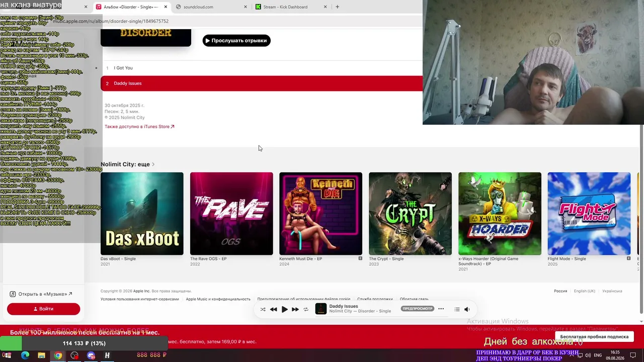Open The Rave OGS album cover
This screenshot has width=644, height=362.
(231, 214)
